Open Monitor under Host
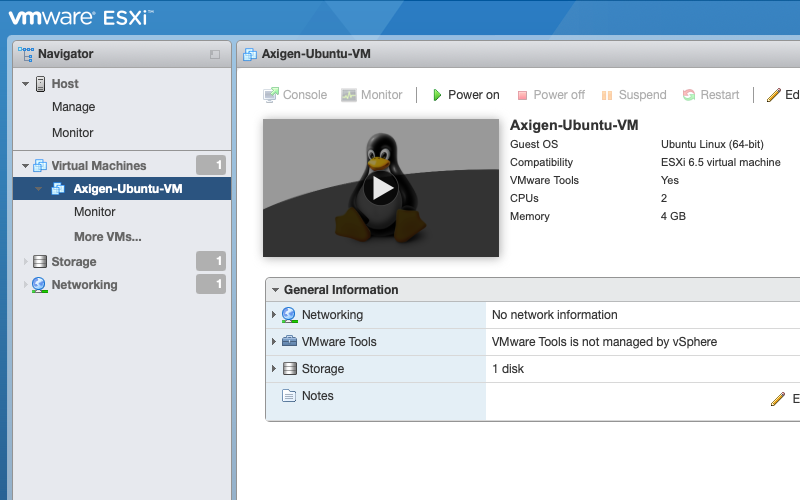This screenshot has height=500, width=800. (x=72, y=133)
